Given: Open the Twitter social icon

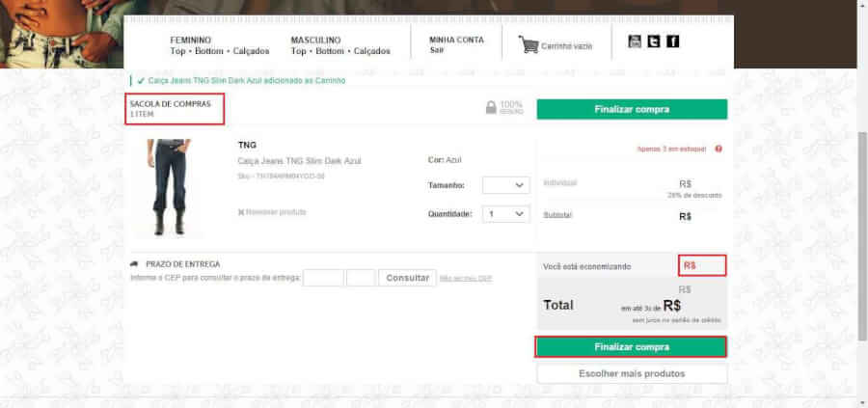Looking at the screenshot, I should point(654,41).
